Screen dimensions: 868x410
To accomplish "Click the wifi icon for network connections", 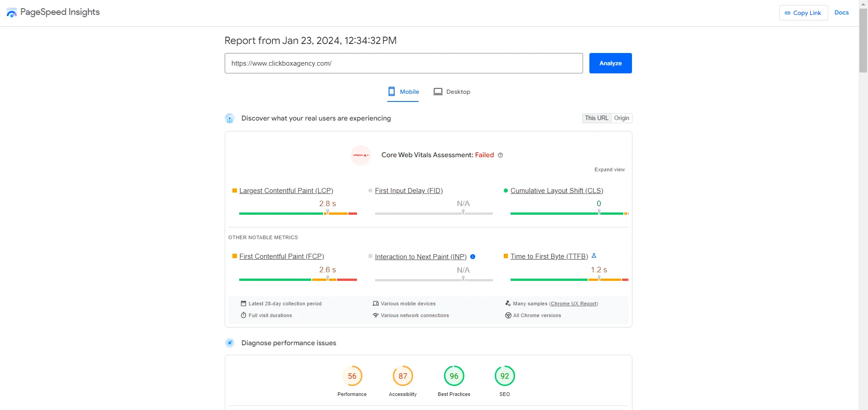I will pyautogui.click(x=376, y=315).
